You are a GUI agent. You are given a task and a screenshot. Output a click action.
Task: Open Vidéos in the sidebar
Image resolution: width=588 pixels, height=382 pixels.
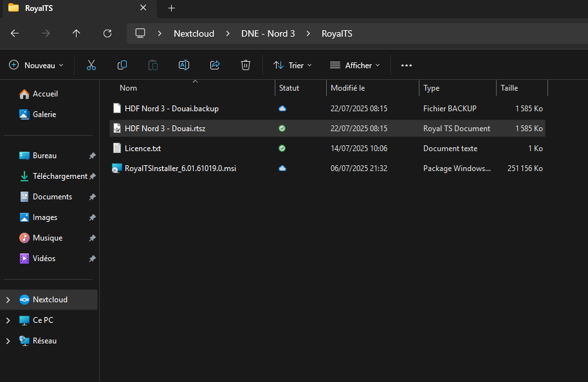tap(44, 259)
